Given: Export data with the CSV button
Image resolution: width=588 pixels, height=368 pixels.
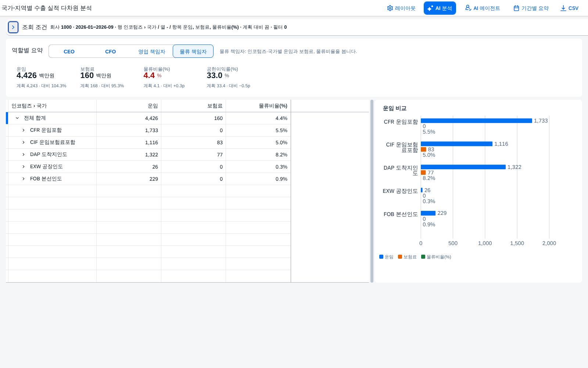Looking at the screenshot, I should coord(569,8).
